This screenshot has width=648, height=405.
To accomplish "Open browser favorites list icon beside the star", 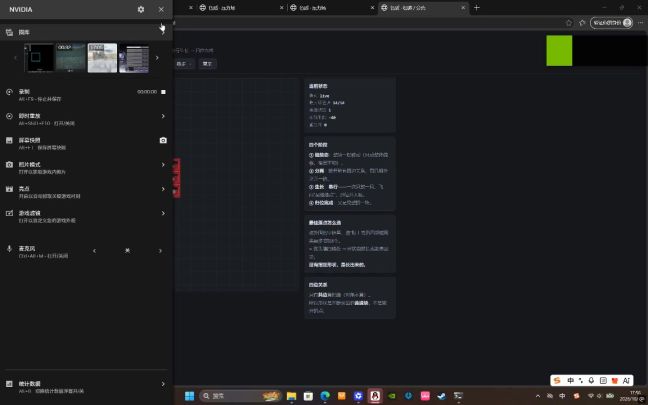I will (x=582, y=23).
